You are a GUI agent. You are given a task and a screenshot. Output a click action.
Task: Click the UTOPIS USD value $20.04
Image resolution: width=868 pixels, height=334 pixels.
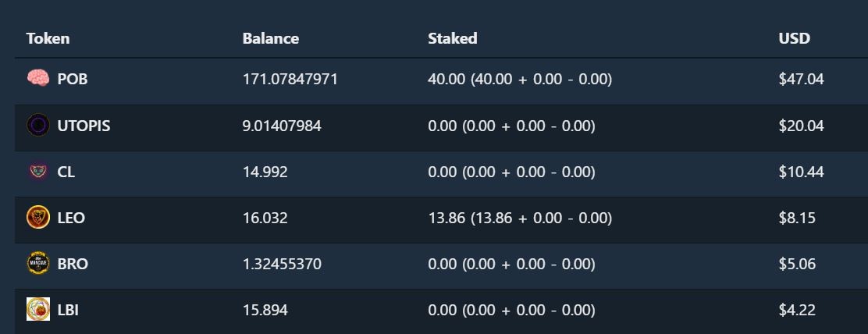[801, 126]
